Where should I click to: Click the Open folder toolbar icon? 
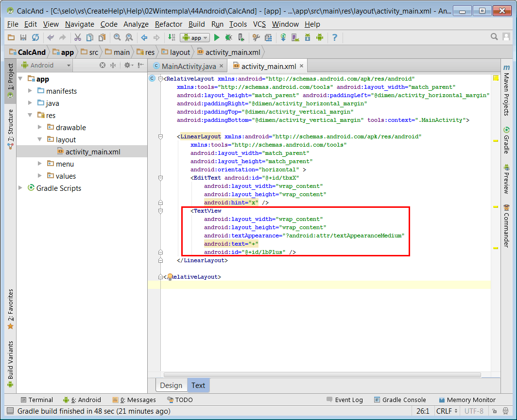point(11,37)
